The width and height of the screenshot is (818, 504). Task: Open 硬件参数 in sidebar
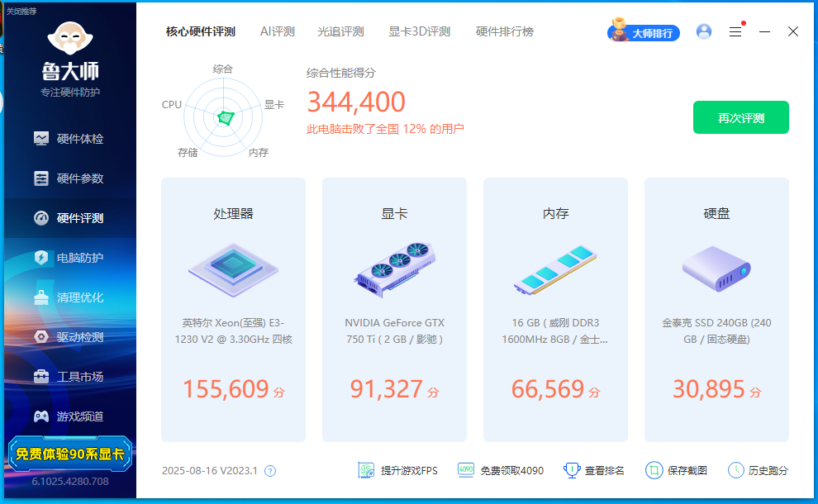pos(69,178)
